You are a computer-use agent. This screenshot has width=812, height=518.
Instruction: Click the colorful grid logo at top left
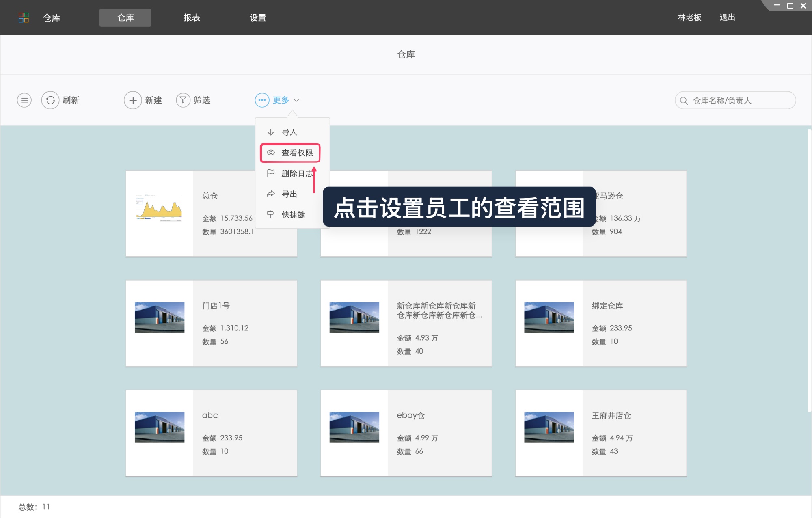[x=24, y=17]
